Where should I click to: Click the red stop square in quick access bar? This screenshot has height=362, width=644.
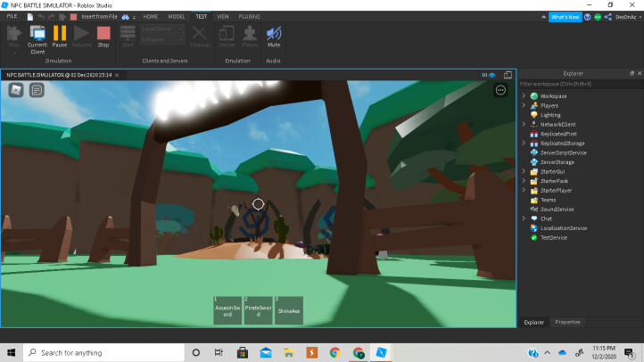coord(73,17)
